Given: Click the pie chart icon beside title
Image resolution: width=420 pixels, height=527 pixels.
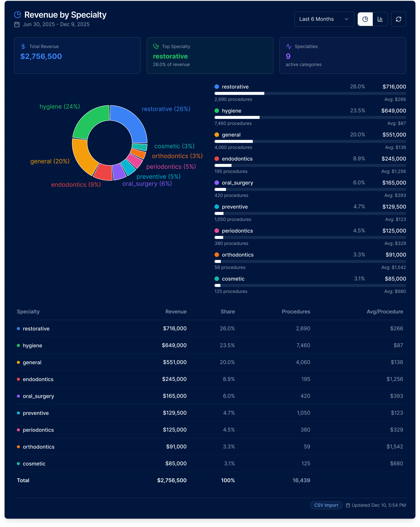Looking at the screenshot, I should point(18,15).
